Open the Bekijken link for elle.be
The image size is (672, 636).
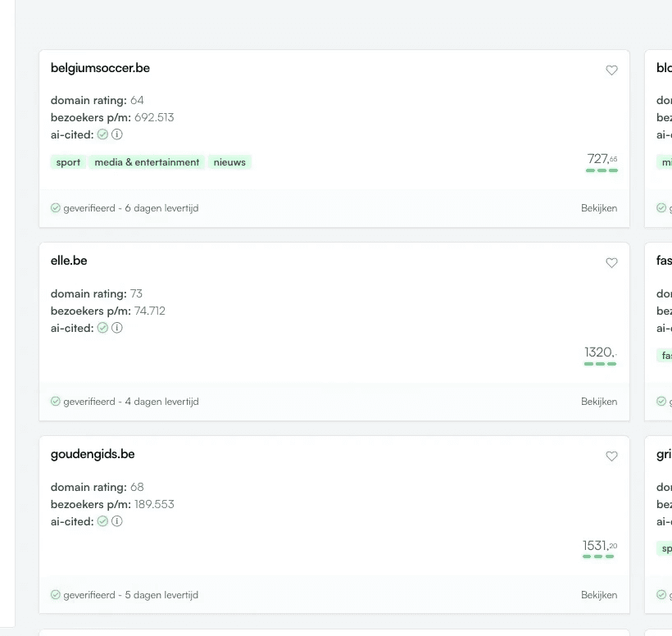tap(599, 402)
